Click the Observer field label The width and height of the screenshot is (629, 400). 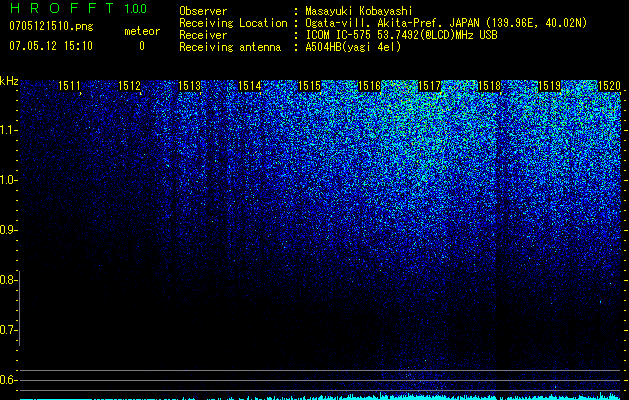click(x=203, y=11)
